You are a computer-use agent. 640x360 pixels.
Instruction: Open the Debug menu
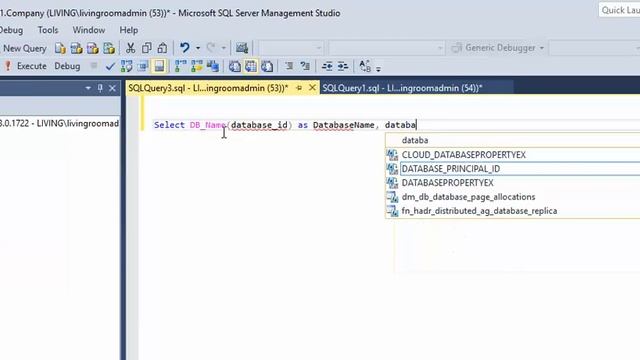[11, 30]
